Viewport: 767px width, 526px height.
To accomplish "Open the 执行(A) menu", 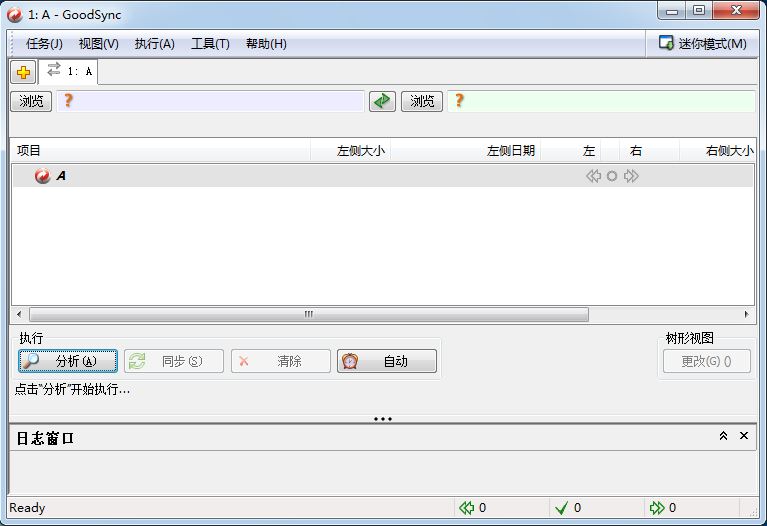I will pyautogui.click(x=155, y=44).
